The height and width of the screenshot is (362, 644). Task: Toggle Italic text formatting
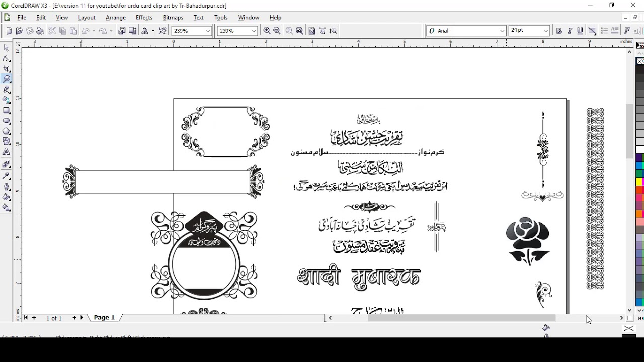tap(570, 31)
